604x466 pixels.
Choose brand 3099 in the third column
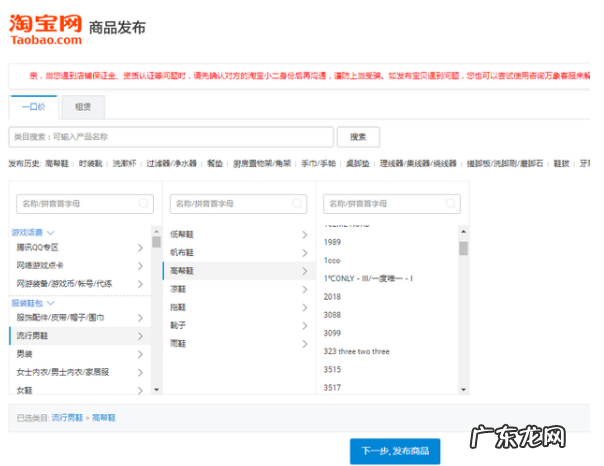pos(332,333)
